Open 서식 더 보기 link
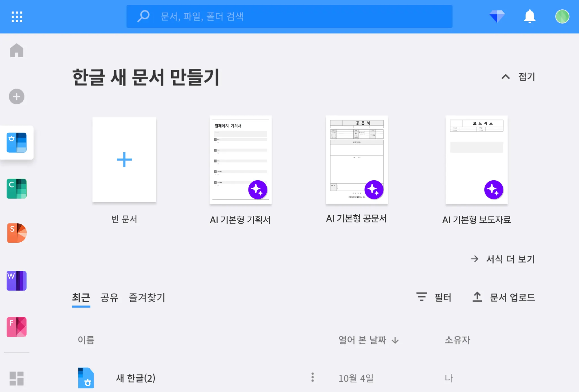 coord(503,259)
